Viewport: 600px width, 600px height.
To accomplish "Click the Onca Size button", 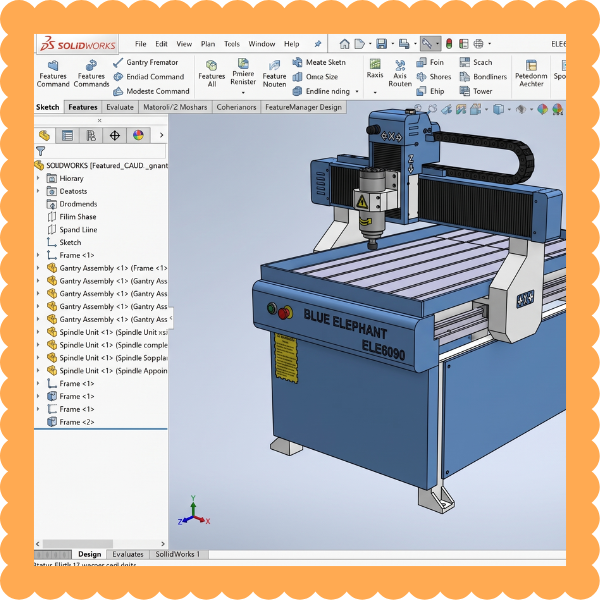I will (315, 77).
